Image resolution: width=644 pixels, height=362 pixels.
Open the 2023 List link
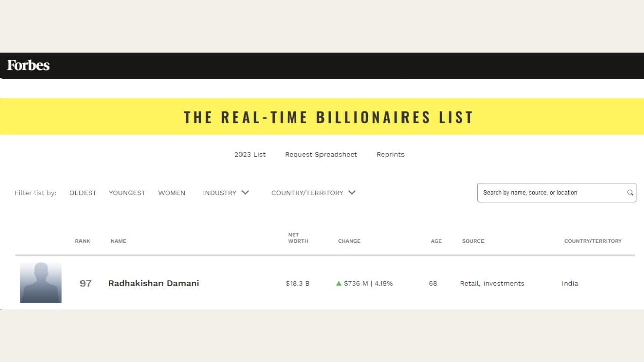pos(250,154)
